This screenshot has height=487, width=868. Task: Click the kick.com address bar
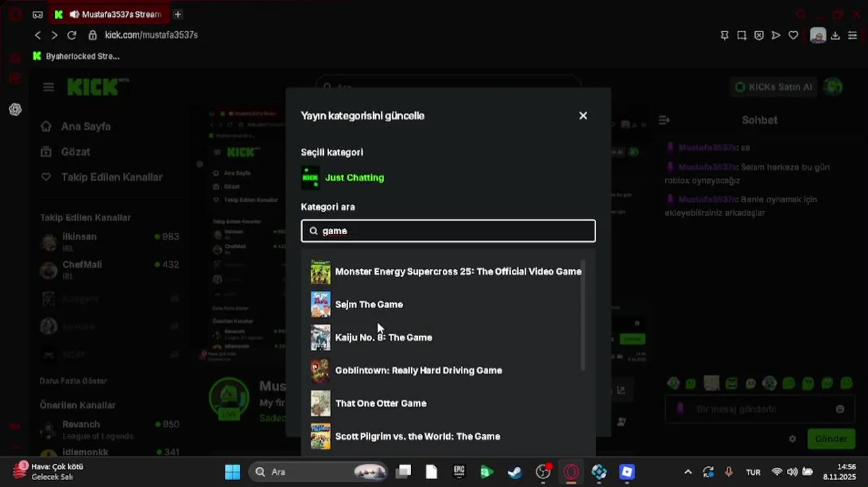[151, 35]
